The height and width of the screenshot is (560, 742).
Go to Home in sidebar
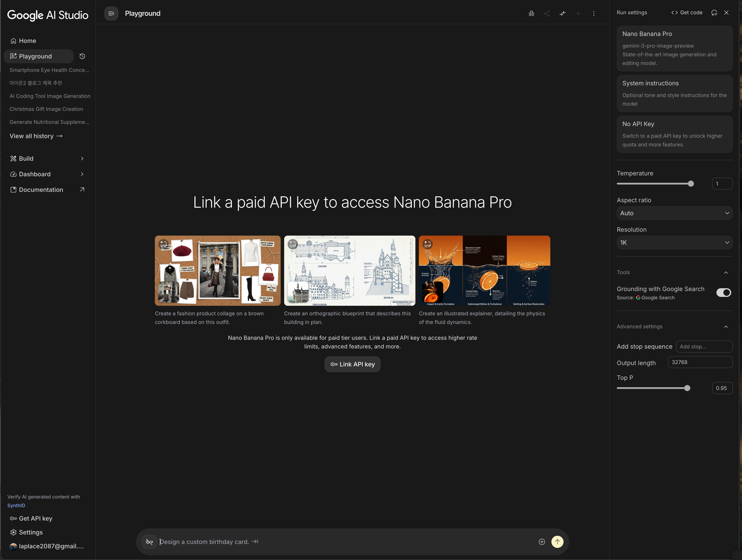coord(28,41)
